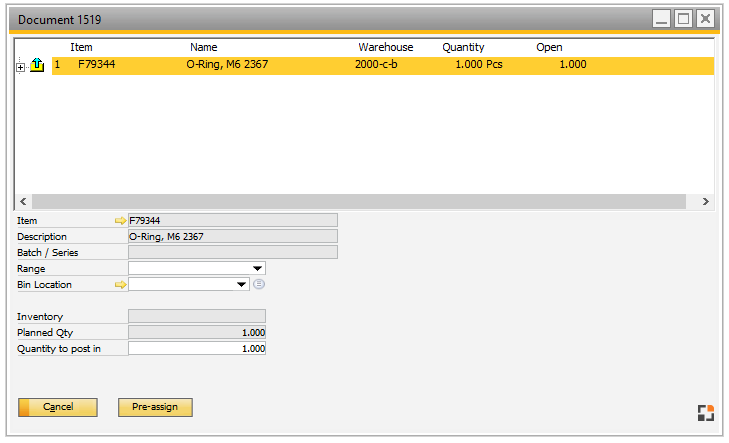Click the yellow link arrow beside Item field
Screen dimensions: 729x443
pyautogui.click(x=122, y=220)
